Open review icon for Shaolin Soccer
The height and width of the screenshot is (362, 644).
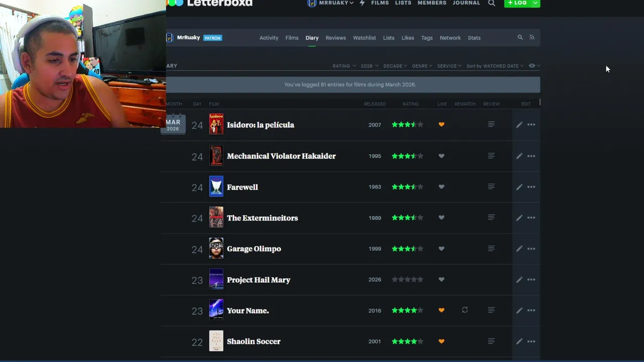coord(492,341)
